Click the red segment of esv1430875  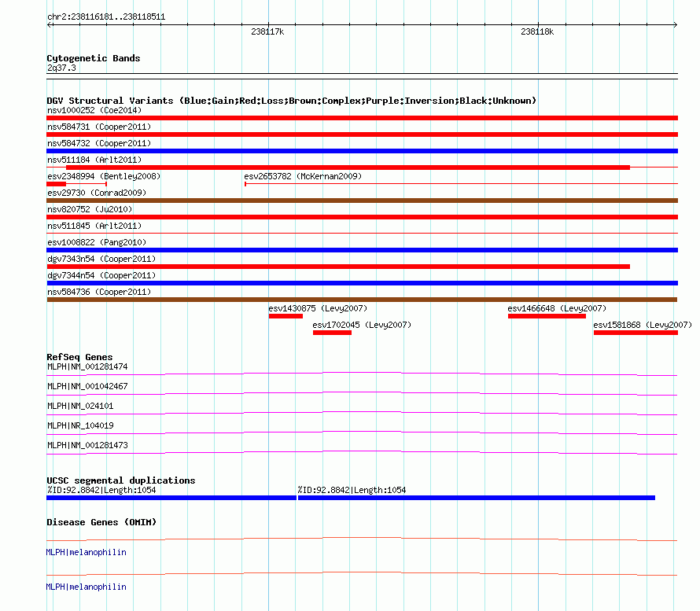coord(286,316)
